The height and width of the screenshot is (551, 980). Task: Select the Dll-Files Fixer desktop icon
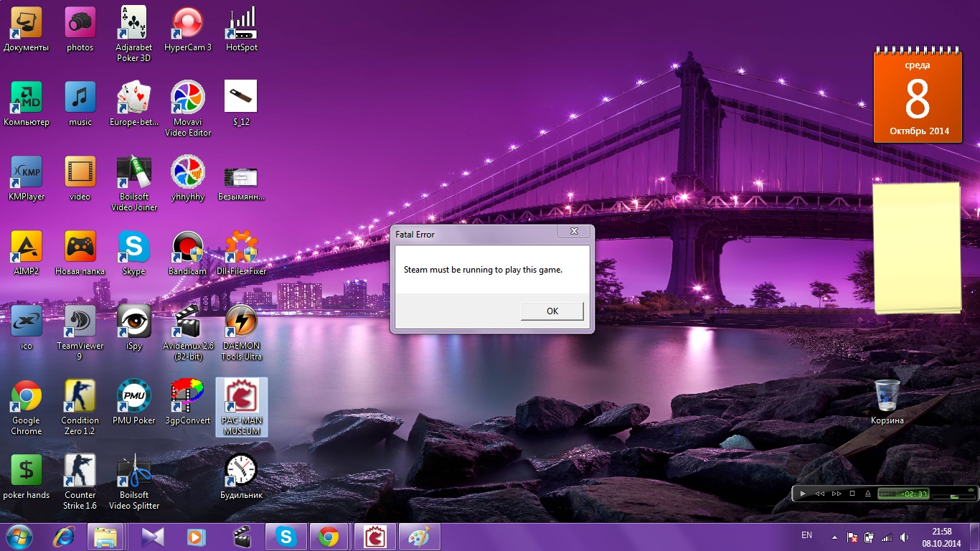pyautogui.click(x=242, y=253)
